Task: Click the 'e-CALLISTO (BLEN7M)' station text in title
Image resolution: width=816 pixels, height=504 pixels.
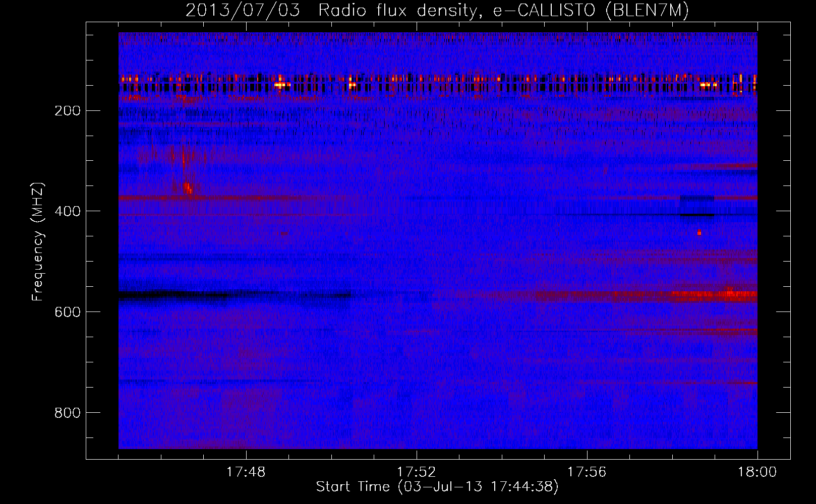Action: (x=591, y=10)
